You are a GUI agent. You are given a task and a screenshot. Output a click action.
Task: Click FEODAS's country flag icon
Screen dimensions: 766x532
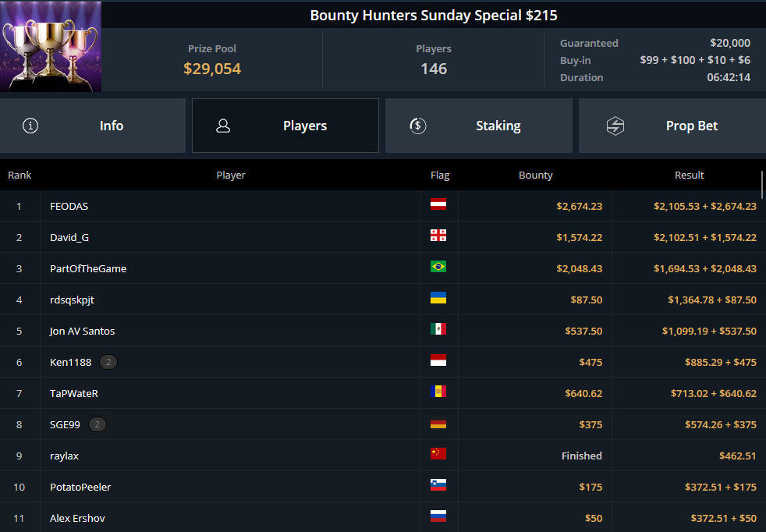point(438,204)
